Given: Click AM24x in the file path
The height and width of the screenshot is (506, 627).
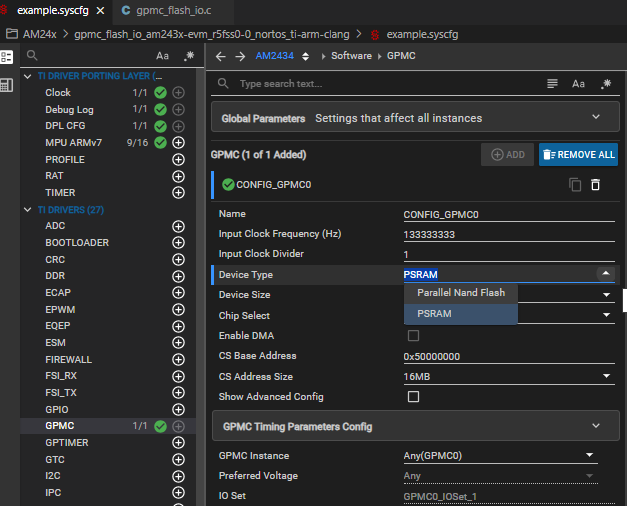Looking at the screenshot, I should point(40,34).
